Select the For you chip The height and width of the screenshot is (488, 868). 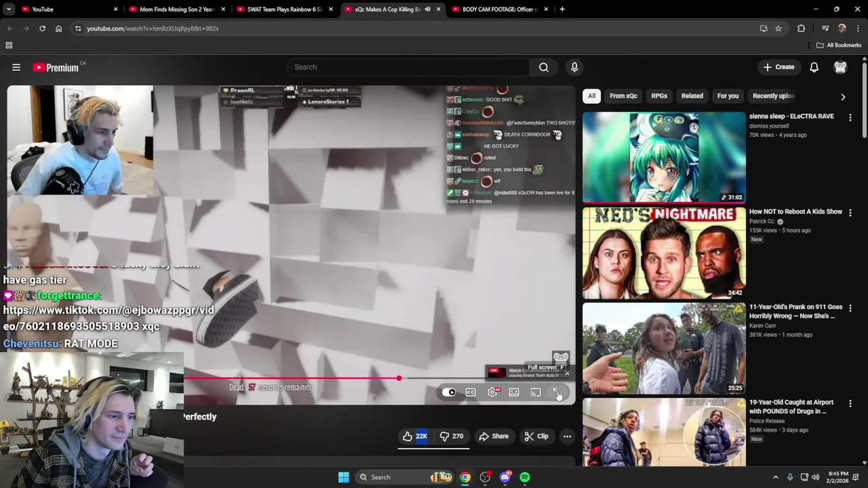point(728,96)
